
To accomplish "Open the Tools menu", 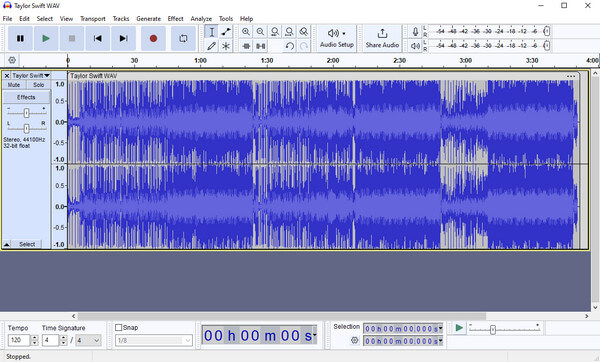I will tap(226, 18).
